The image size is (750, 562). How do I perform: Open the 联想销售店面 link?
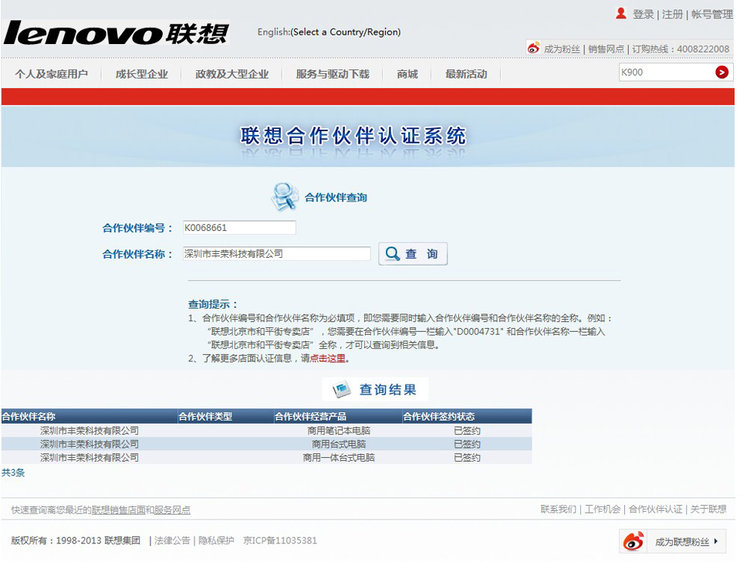click(x=119, y=510)
